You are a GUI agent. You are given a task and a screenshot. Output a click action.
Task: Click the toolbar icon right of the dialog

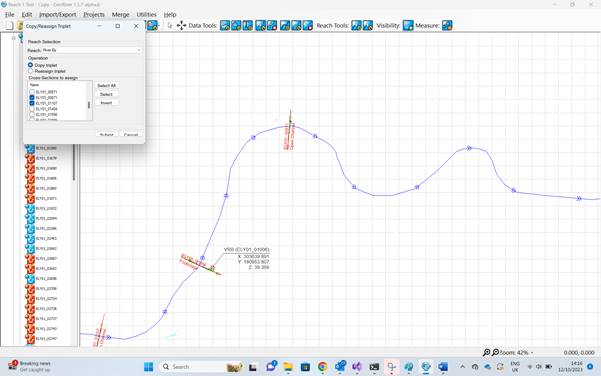coord(153,26)
